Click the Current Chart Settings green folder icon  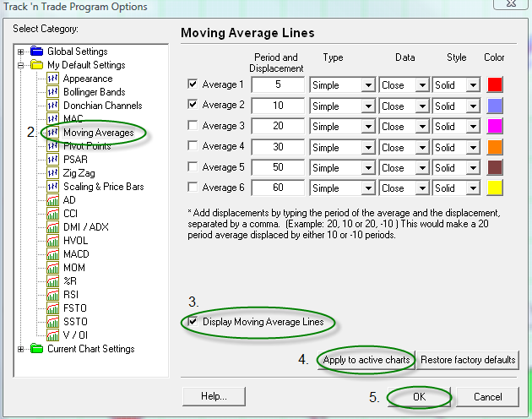click(x=36, y=348)
